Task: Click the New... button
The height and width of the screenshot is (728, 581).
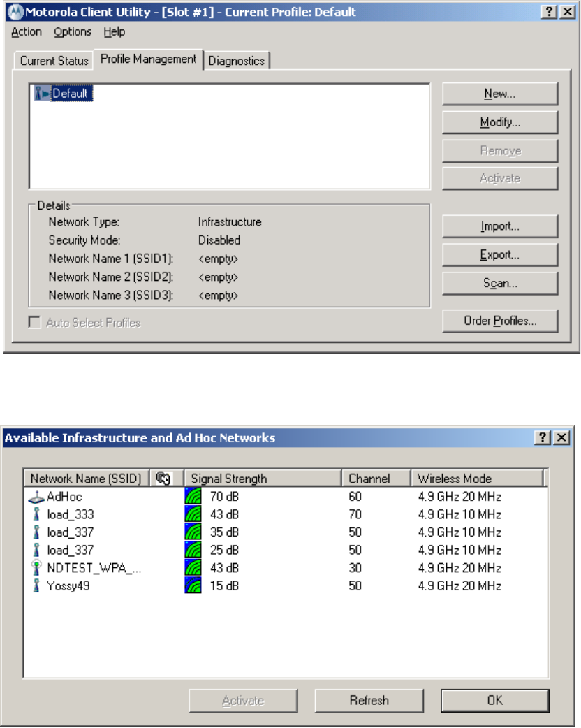Action: click(x=500, y=94)
